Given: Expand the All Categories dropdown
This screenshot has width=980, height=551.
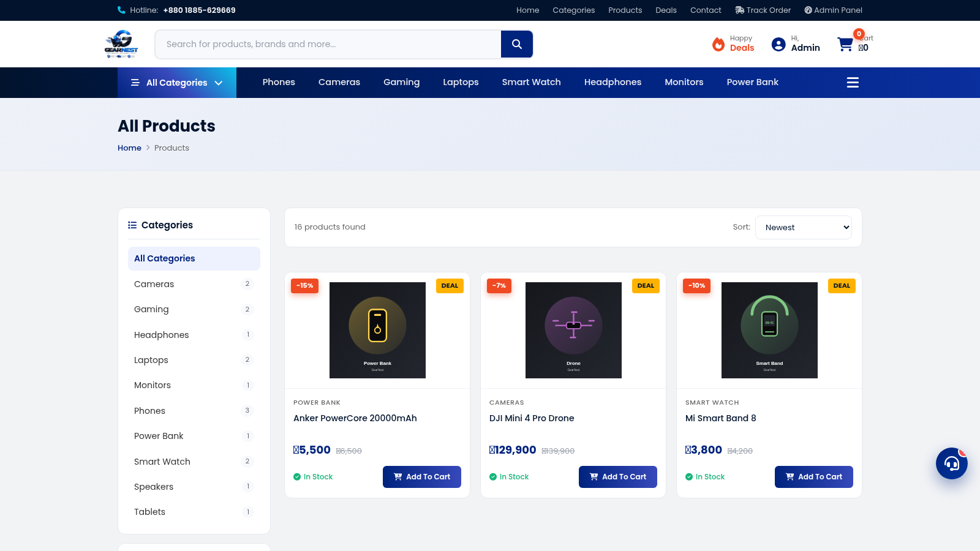Looking at the screenshot, I should pos(177,83).
